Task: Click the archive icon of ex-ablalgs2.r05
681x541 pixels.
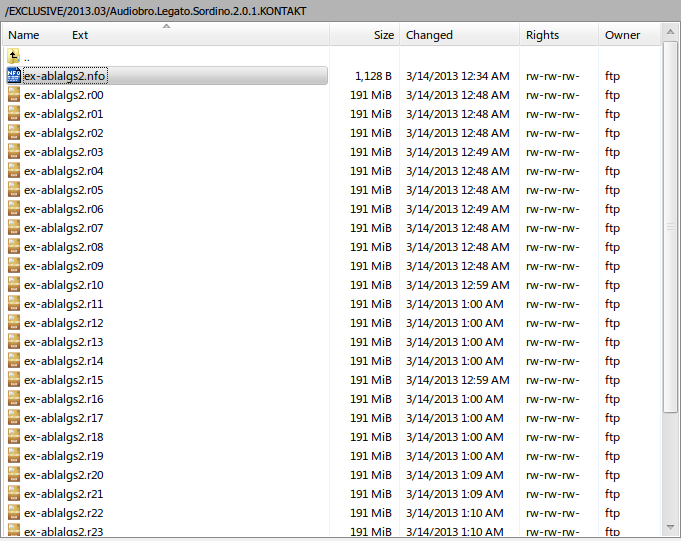Action: tap(13, 190)
